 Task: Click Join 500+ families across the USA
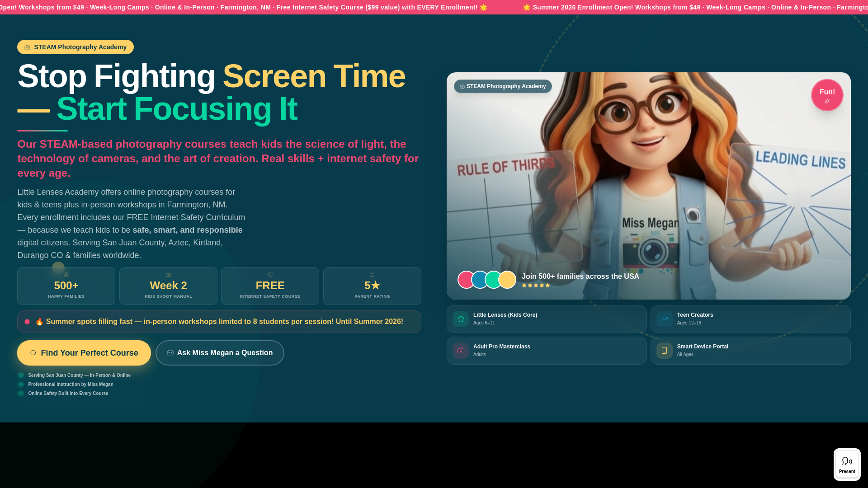[580, 277]
